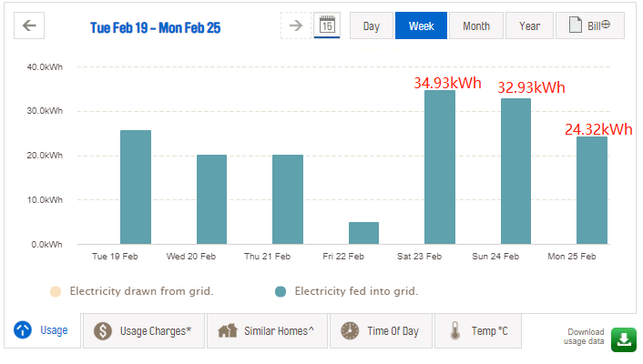Open the Similar Homes comparison tab

(x=267, y=331)
